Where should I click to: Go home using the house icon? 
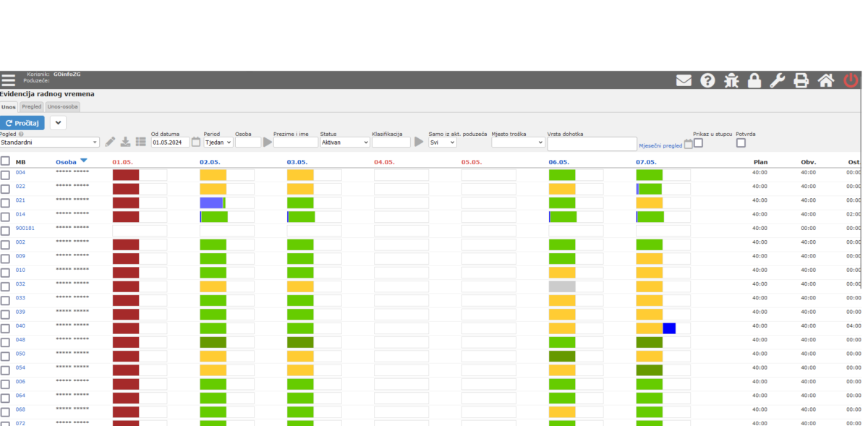(825, 80)
